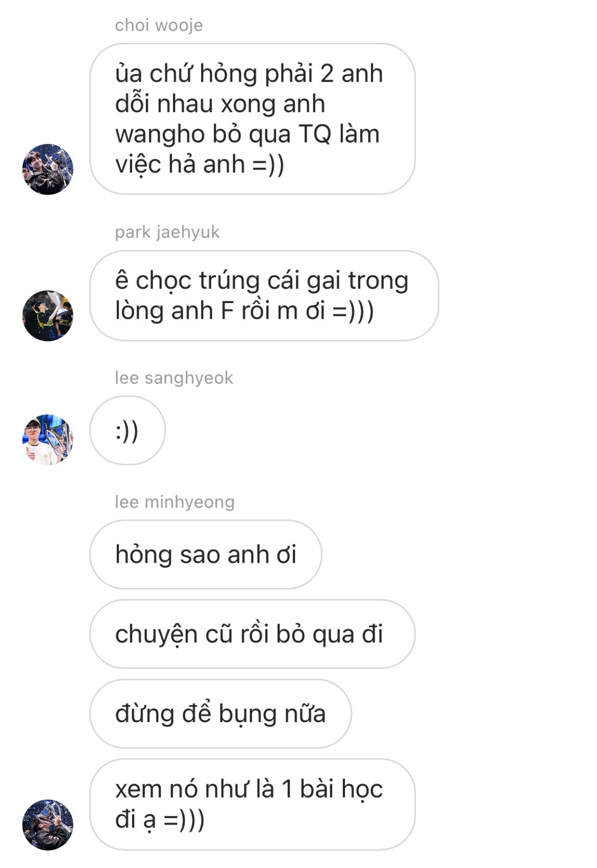
Task: Select the 'đừng để bụng nữa' bubble
Action: [220, 714]
